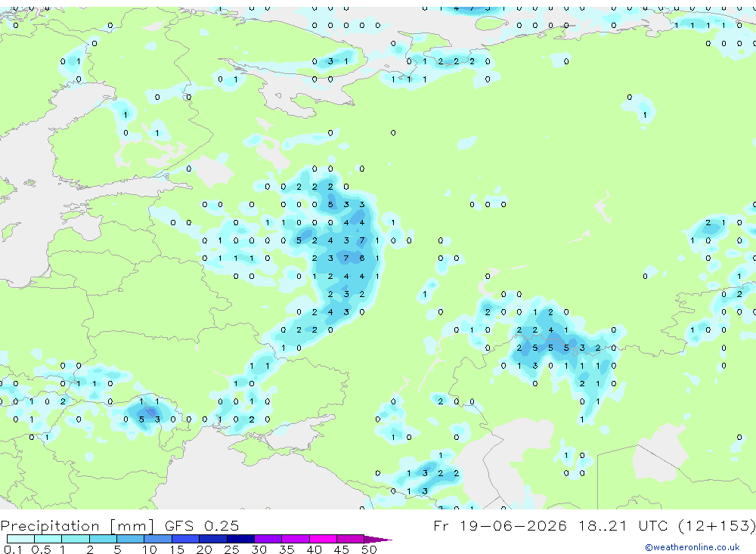This screenshot has width=756, height=554.
Task: Click the date "Fr 19-06-2026"
Action: tap(500, 525)
